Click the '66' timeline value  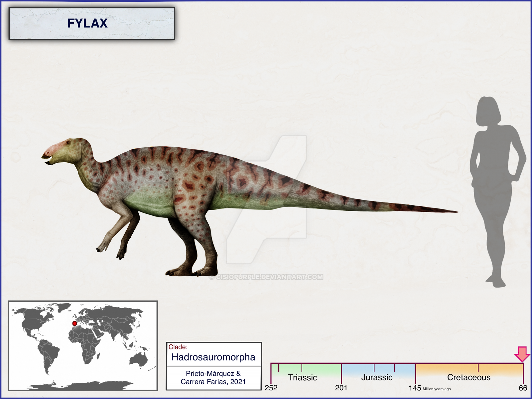523,388
